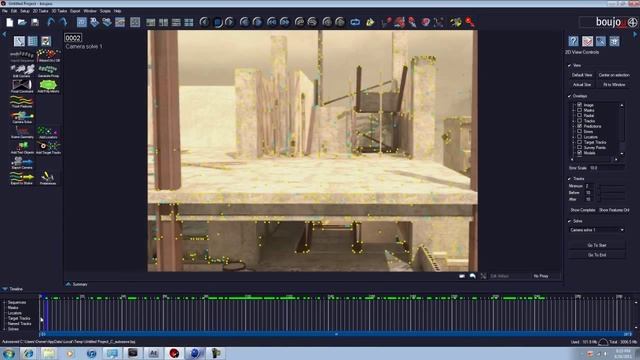Expand the Solves timeline tree item
Screen dimensions: 640x360
pos(4,329)
